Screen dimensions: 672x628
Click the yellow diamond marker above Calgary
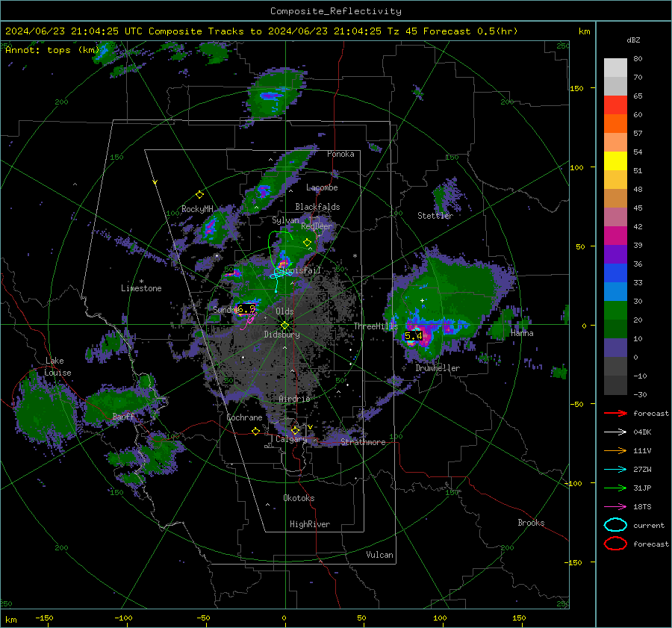coord(295,430)
